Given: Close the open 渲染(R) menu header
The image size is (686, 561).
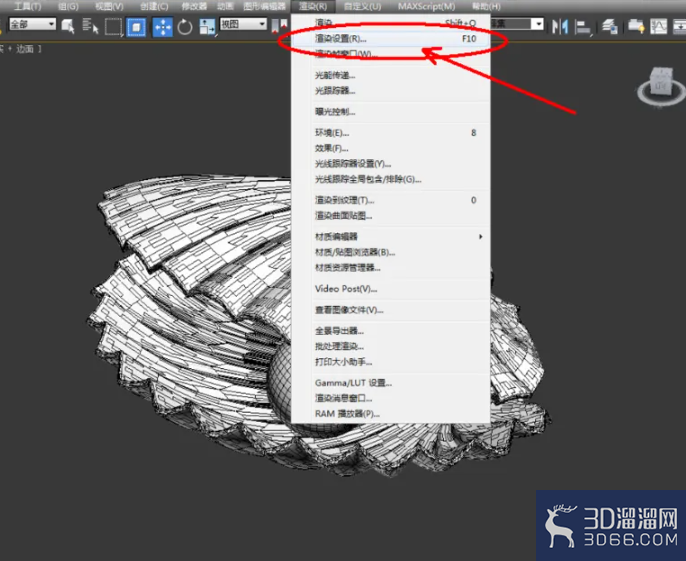Looking at the screenshot, I should (x=313, y=7).
